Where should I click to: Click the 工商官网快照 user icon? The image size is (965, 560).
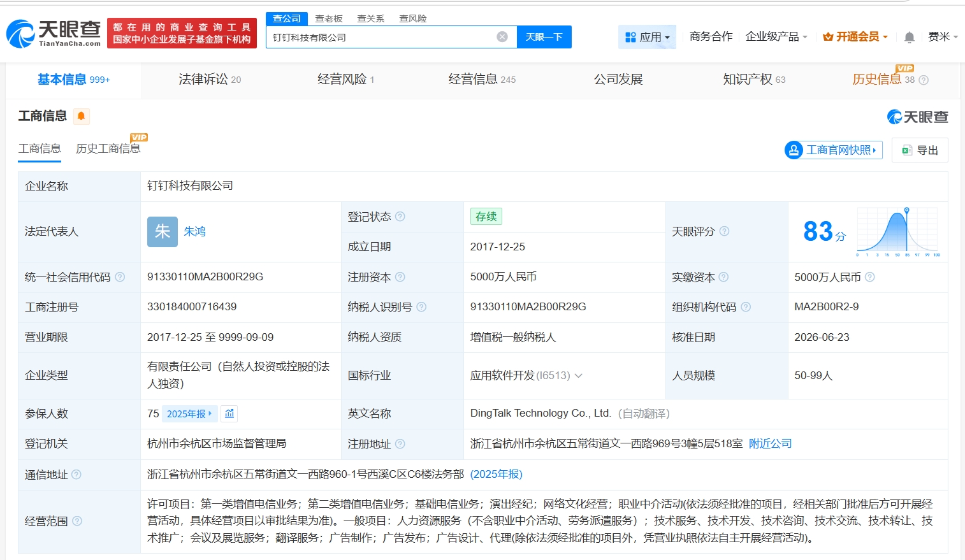(794, 150)
